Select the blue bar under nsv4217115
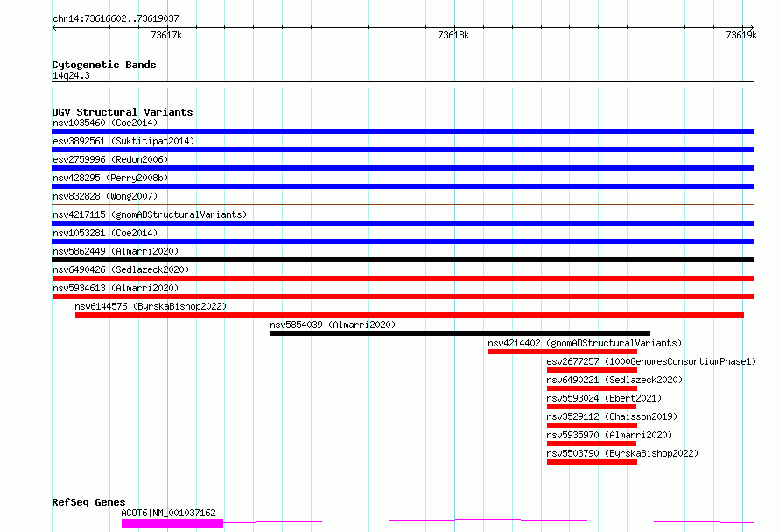Viewport: 779px width, 532px height. click(403, 223)
